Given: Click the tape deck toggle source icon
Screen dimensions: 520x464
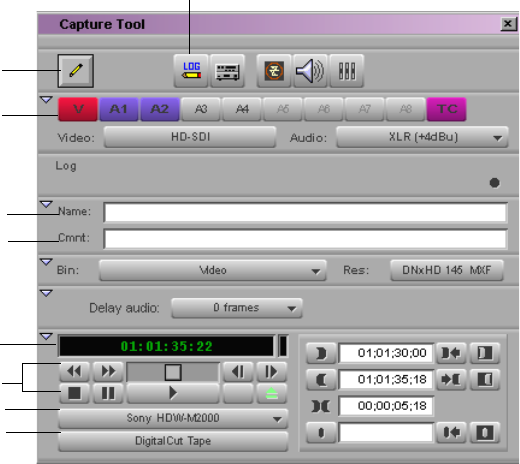Looking at the screenshot, I should pyautogui.click(x=227, y=71).
